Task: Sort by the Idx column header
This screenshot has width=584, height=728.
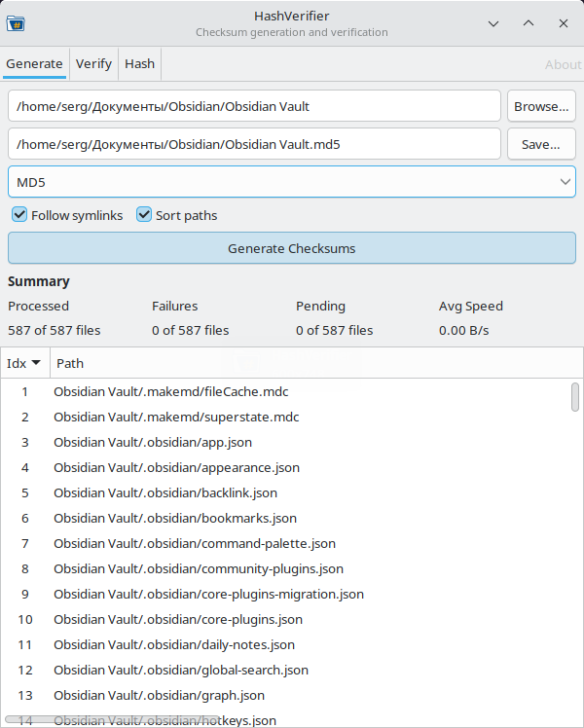Action: pos(24,363)
